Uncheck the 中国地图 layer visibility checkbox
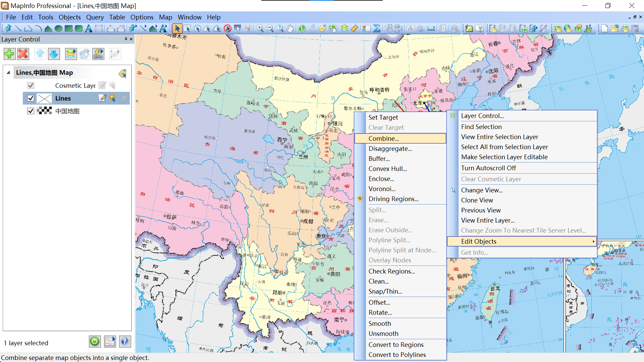This screenshot has width=644, height=362. pyautogui.click(x=31, y=111)
